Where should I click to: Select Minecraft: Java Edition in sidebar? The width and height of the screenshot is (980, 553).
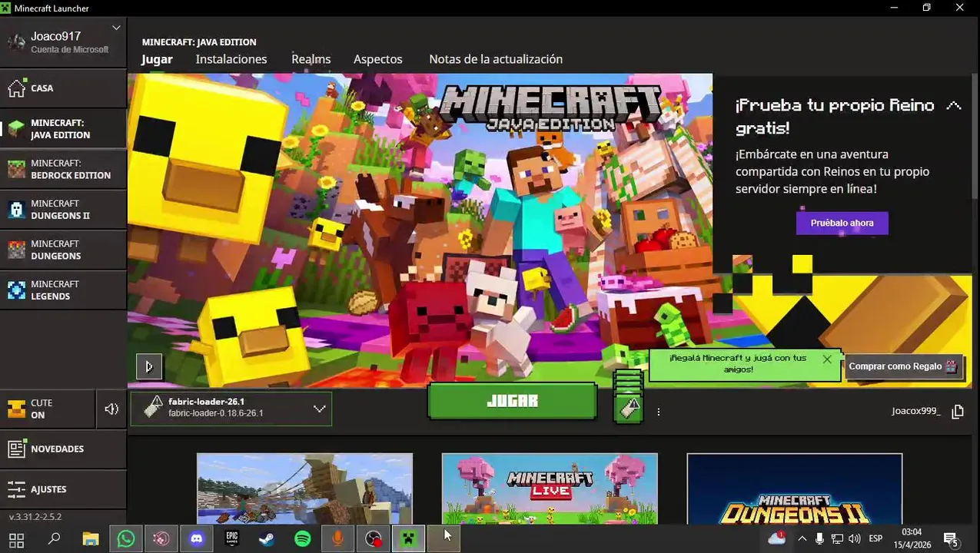(63, 129)
